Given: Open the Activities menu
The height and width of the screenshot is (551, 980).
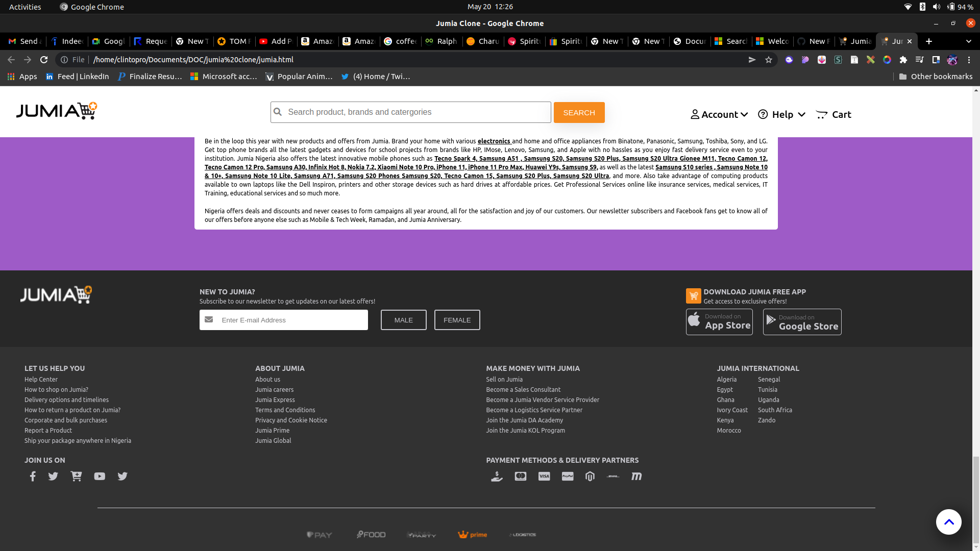Looking at the screenshot, I should 24,7.
